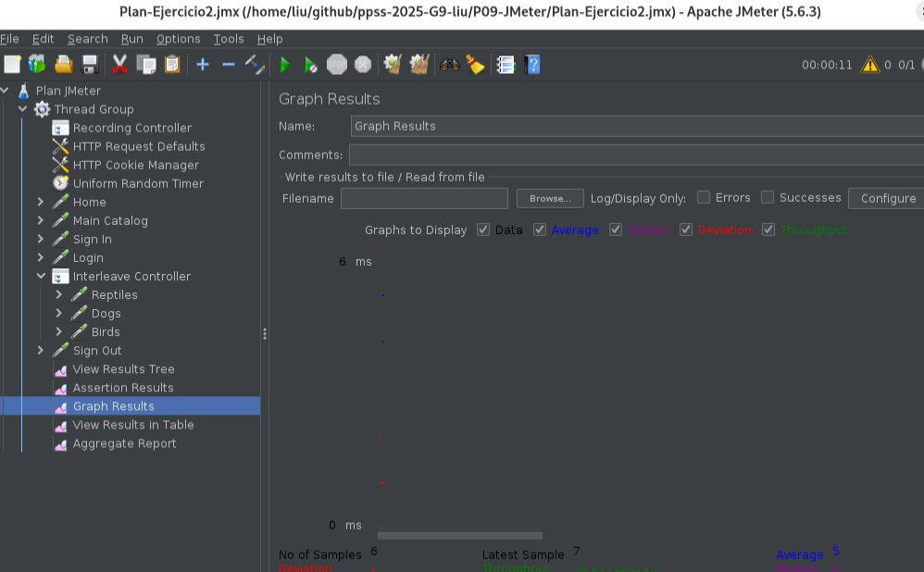
Task: Open templates toolbar icon
Action: 37,64
